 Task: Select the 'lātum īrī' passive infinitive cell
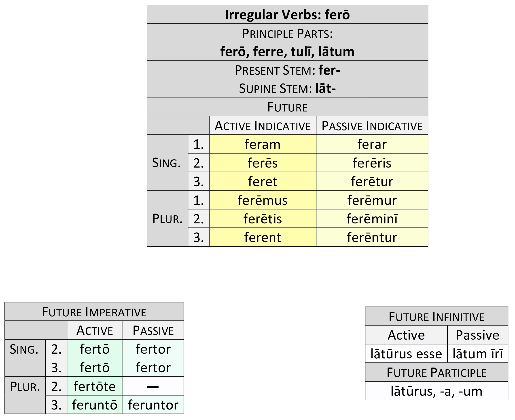click(478, 354)
